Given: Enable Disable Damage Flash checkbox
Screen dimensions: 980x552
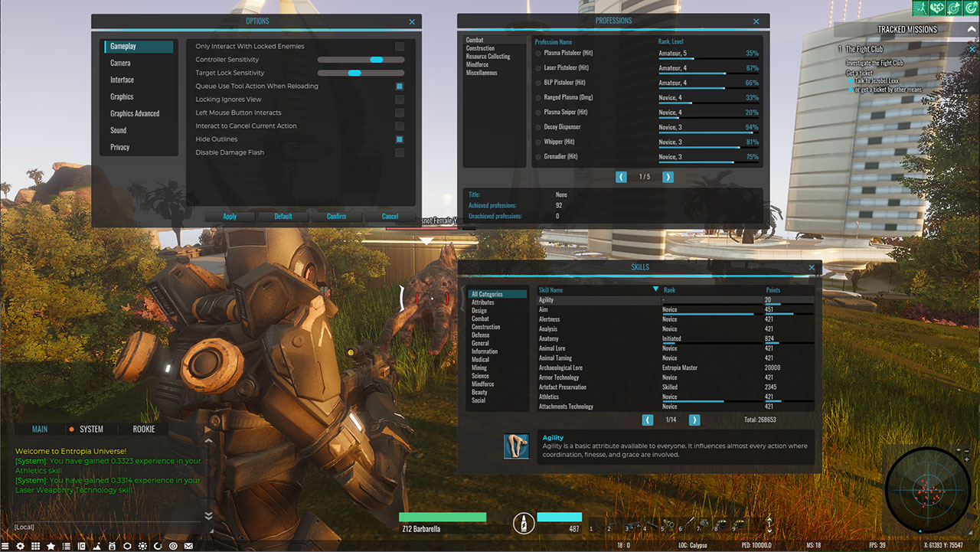Looking at the screenshot, I should [x=400, y=152].
